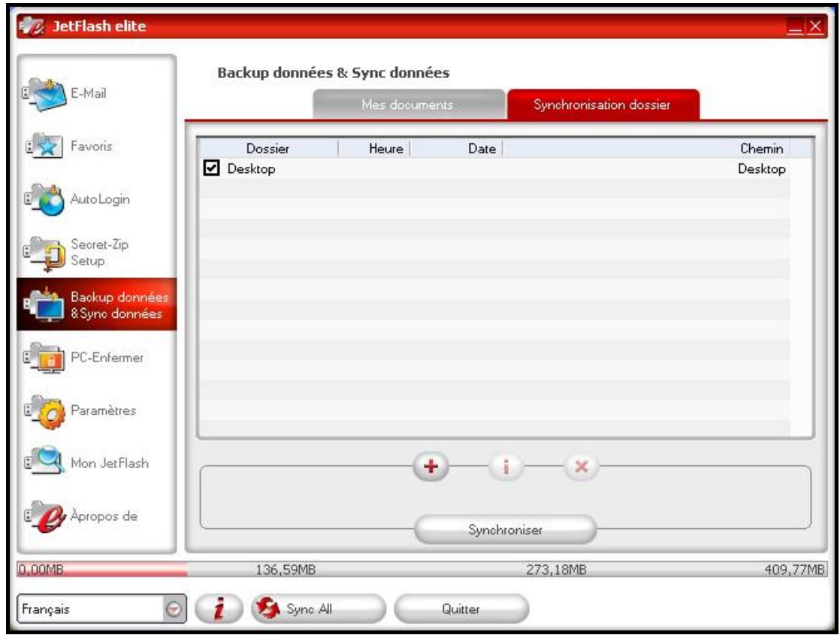Image resolution: width=840 pixels, height=635 pixels.
Task: Select the Synchronisation dossier tab
Action: [x=603, y=104]
